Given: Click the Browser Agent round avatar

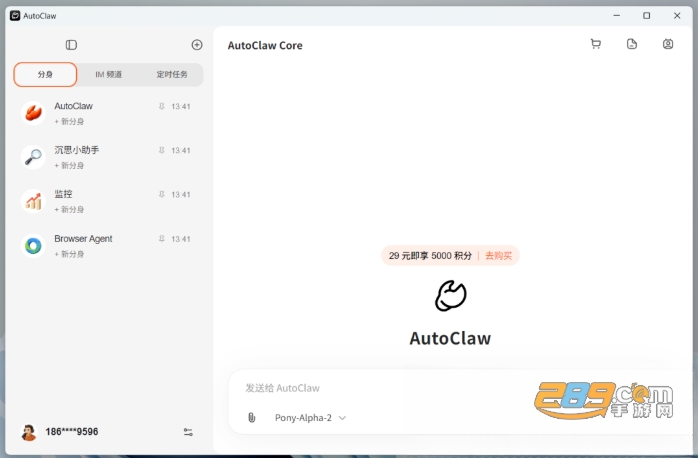Looking at the screenshot, I should pyautogui.click(x=33, y=246).
